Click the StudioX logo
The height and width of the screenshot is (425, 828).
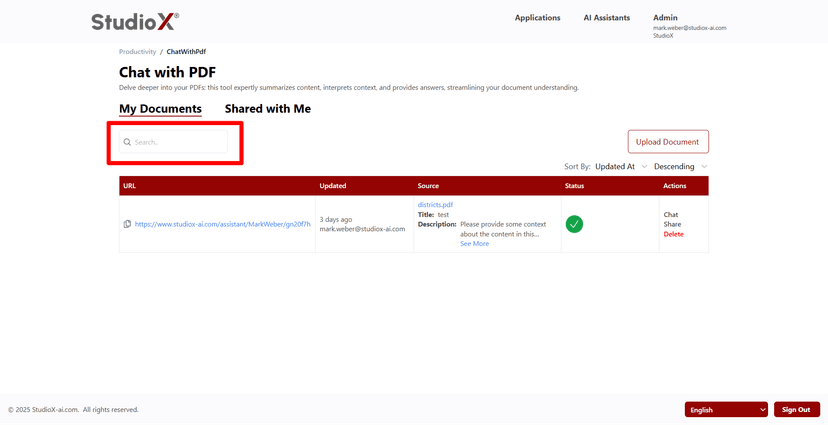click(x=135, y=22)
